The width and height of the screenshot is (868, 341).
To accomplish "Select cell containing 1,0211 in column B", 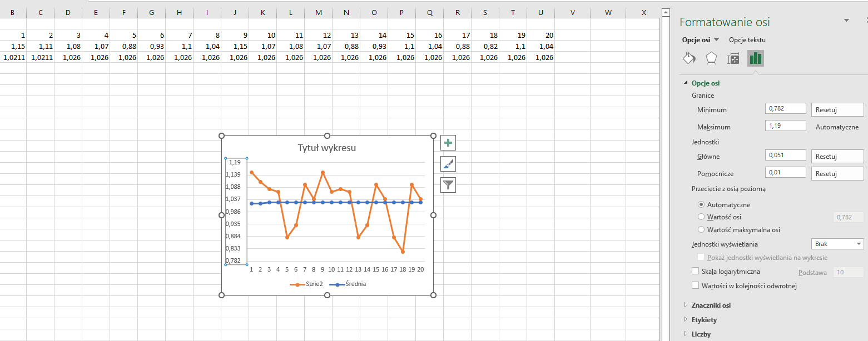I will 12,57.
